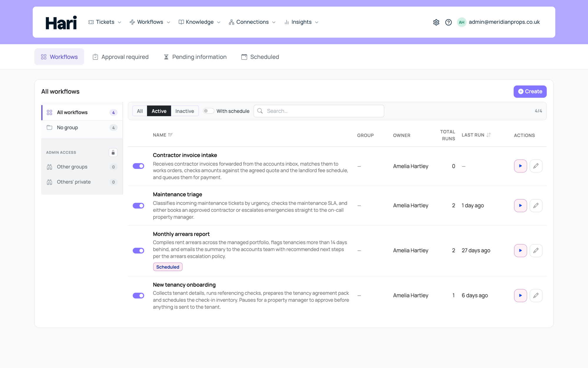Edit the New tenancy onboarding workflow

point(536,295)
